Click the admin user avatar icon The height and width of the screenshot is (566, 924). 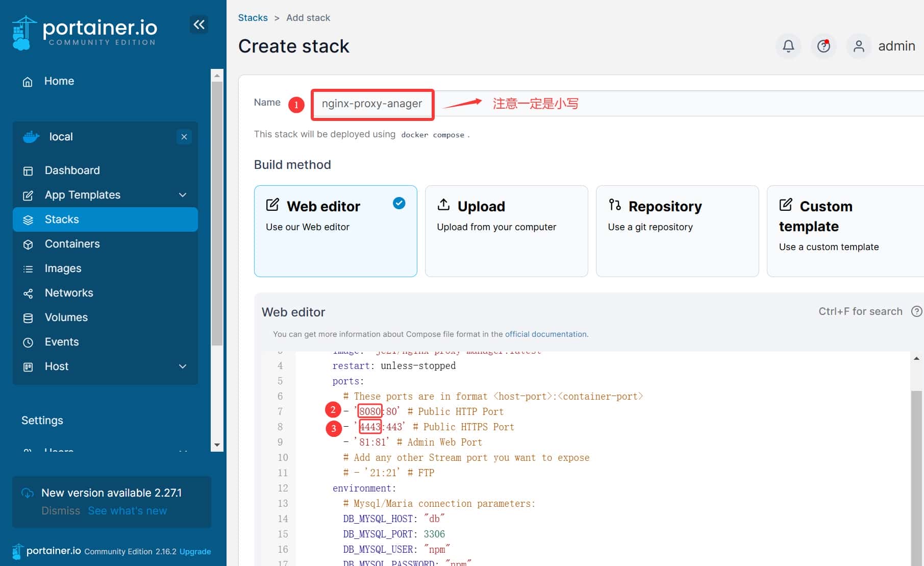coord(859,46)
